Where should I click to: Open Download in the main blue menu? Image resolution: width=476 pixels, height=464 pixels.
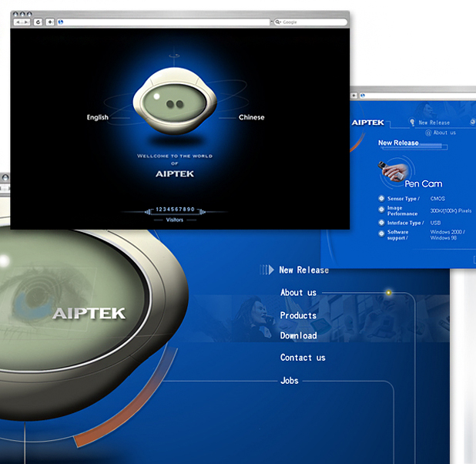click(299, 335)
